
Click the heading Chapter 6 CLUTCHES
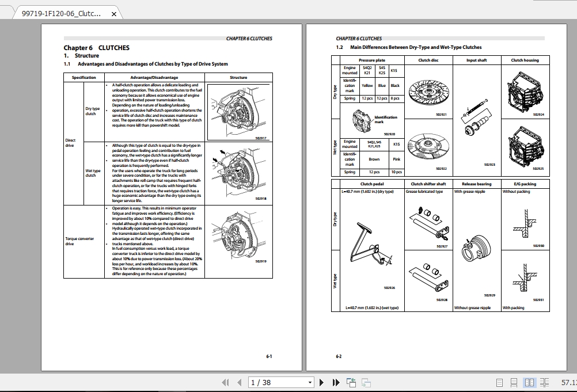click(x=96, y=47)
